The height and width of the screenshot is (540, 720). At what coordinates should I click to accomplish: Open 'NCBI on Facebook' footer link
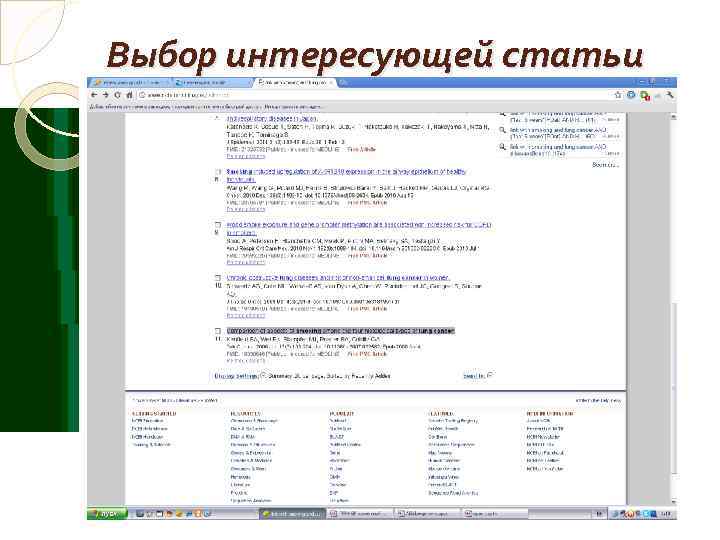[x=545, y=453]
